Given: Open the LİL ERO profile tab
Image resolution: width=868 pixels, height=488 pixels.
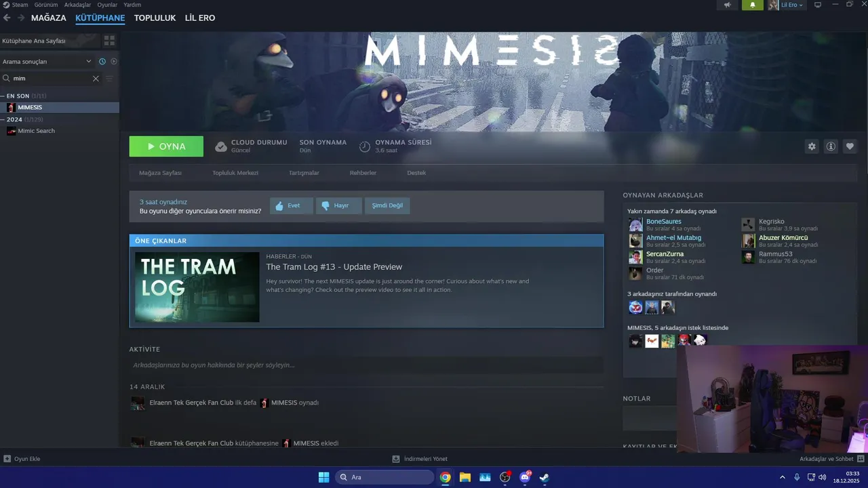Looking at the screenshot, I should pyautogui.click(x=200, y=18).
